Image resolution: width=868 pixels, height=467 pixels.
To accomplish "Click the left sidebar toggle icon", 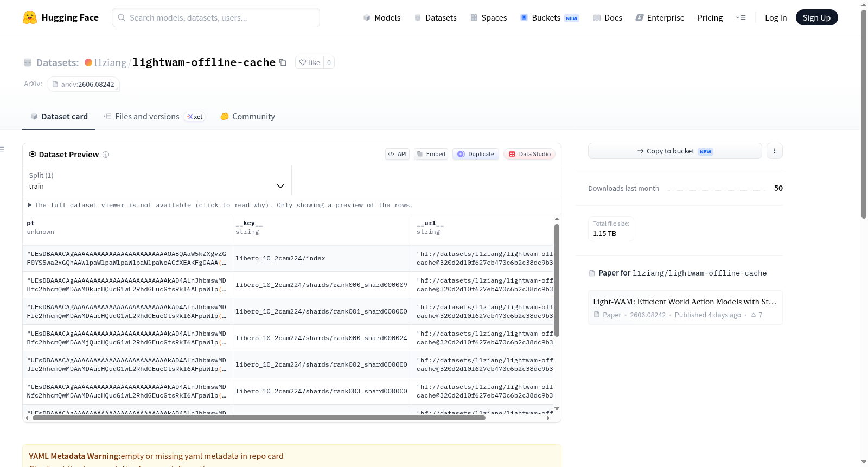I will tap(2, 149).
